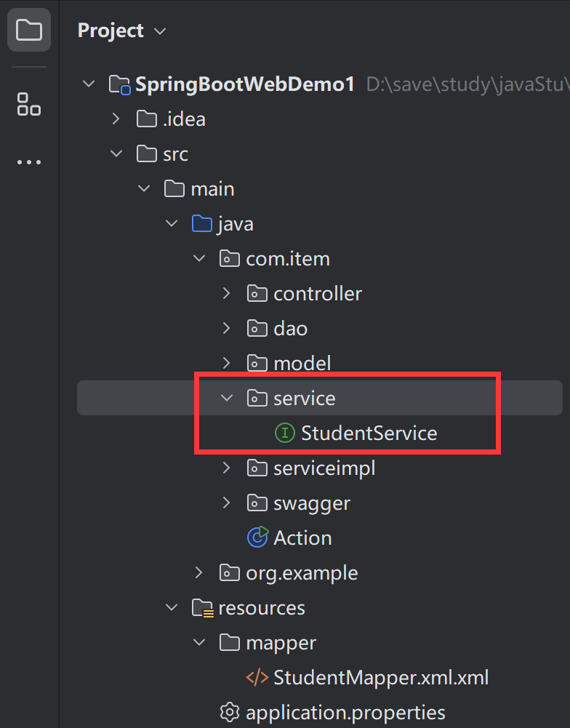Click the More tool windows ellipsis icon

tap(29, 162)
